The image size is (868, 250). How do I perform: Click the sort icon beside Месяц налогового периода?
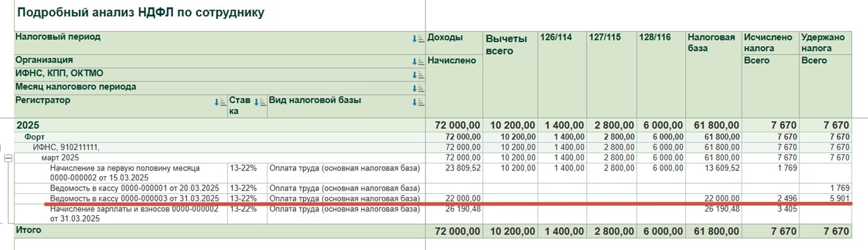[418, 88]
